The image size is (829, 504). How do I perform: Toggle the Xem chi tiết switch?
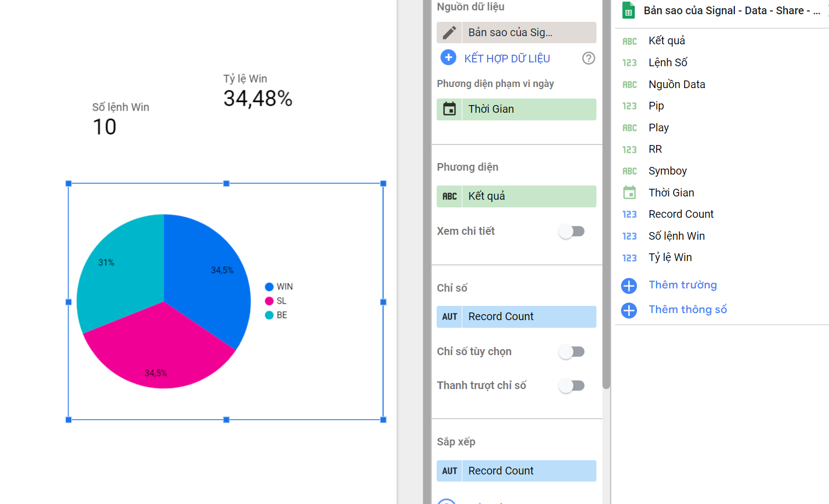point(572,231)
